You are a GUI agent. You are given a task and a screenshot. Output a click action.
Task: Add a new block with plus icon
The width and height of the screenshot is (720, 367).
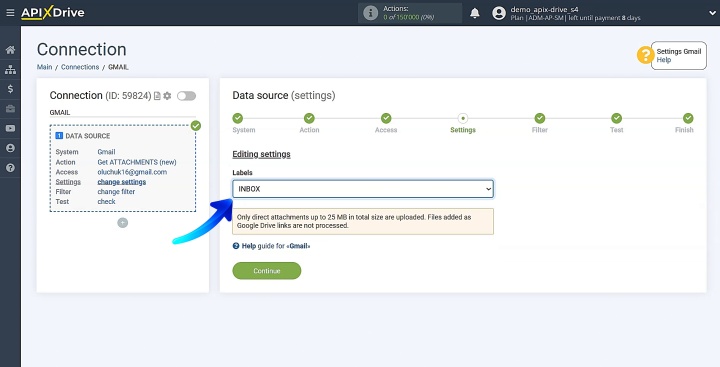pyautogui.click(x=123, y=223)
